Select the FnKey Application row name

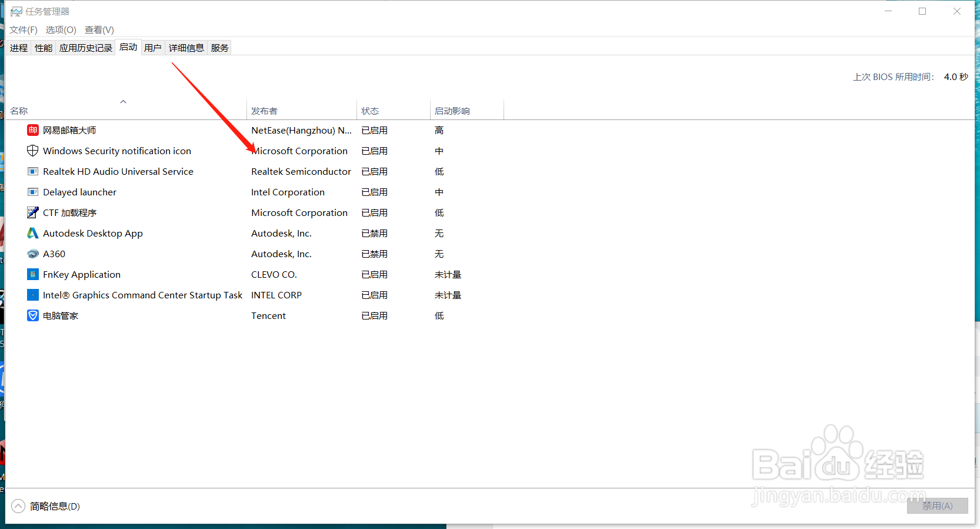pyautogui.click(x=82, y=274)
